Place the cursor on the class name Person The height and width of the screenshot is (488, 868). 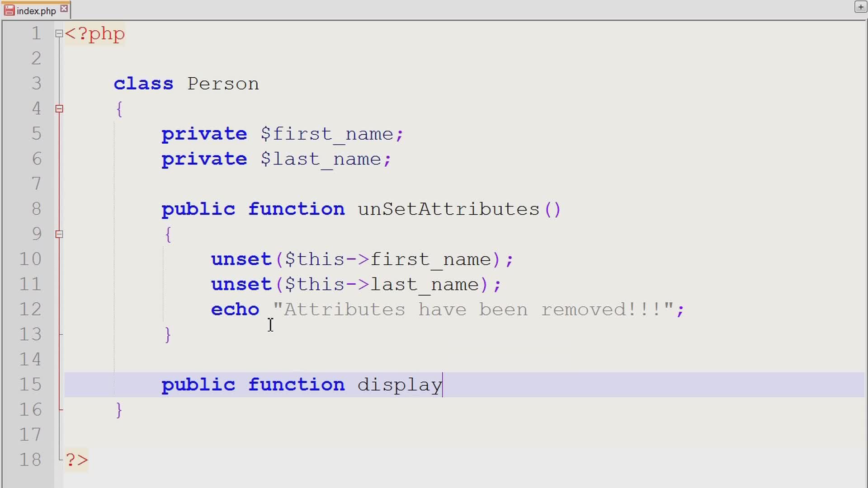223,84
